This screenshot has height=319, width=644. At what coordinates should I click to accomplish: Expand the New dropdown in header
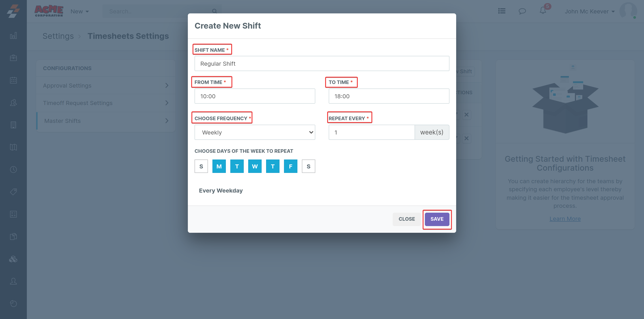80,11
